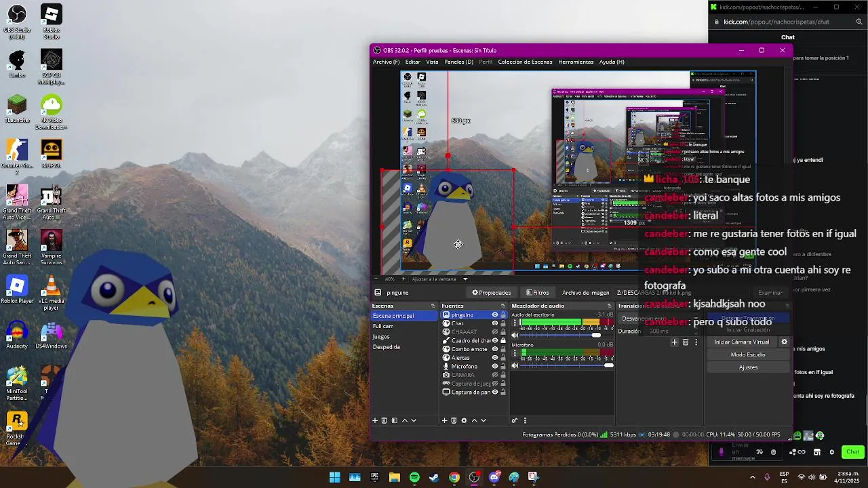Open the Kick chat shop icon
The width and height of the screenshot is (868, 488).
pyautogui.click(x=817, y=452)
